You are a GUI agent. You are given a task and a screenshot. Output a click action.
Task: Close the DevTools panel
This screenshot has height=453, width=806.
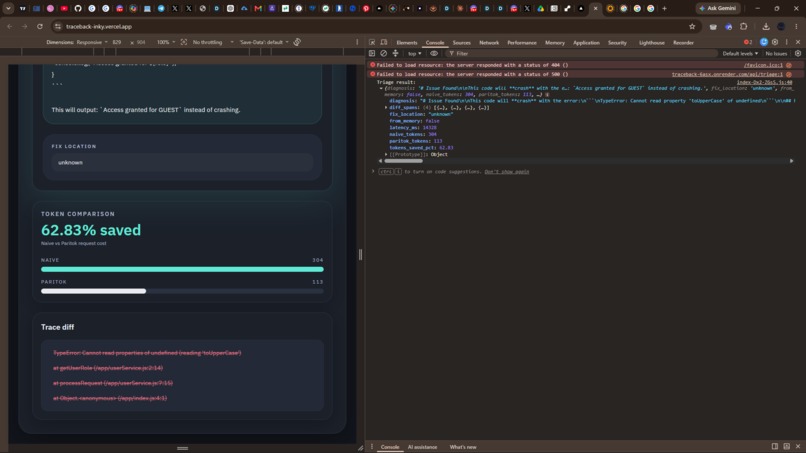[x=798, y=42]
